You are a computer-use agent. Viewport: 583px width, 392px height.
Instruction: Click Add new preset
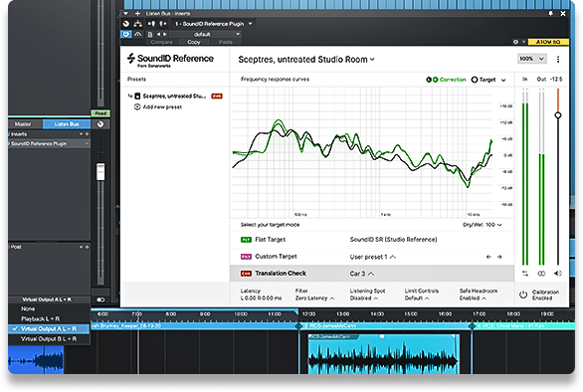(x=158, y=107)
